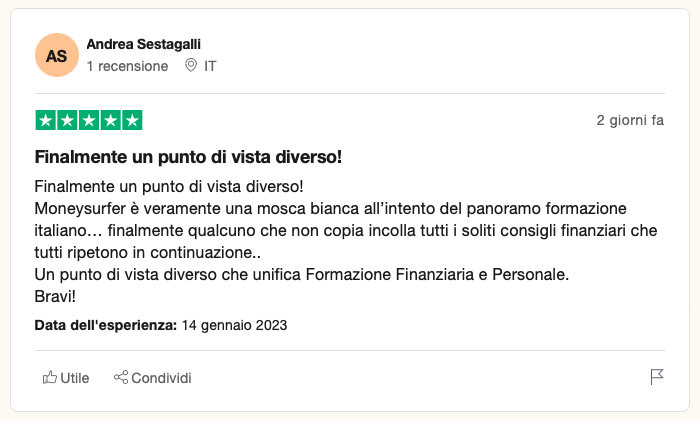Click the '14 gennaio 2023' experience date
The height and width of the screenshot is (421, 700).
click(234, 325)
